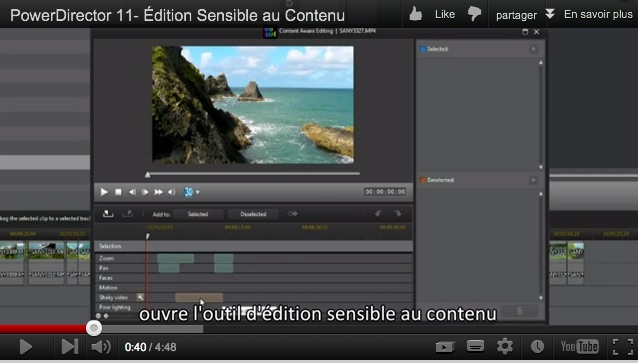This screenshot has height=363, width=638.
Task: Open YouTube settings gear
Action: pyautogui.click(x=505, y=346)
